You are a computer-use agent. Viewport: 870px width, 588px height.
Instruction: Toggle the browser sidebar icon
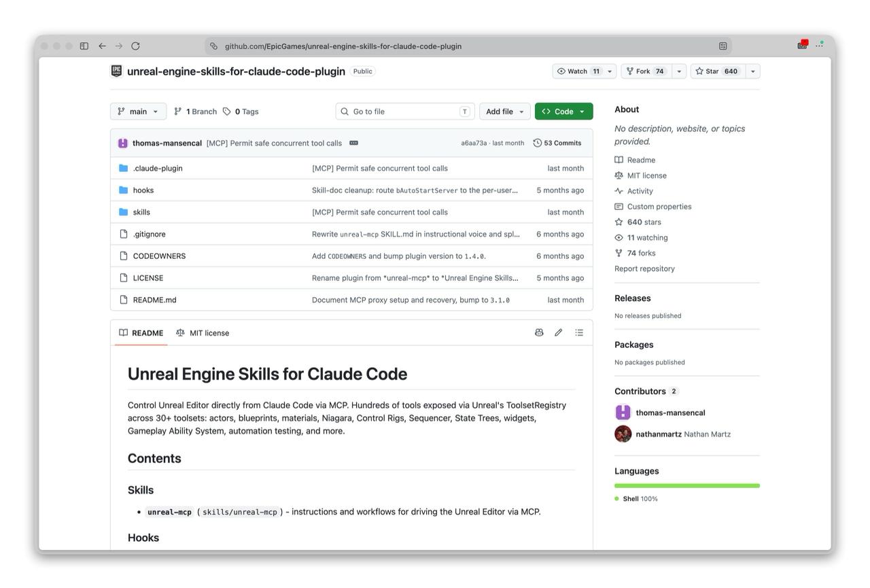[x=84, y=46]
